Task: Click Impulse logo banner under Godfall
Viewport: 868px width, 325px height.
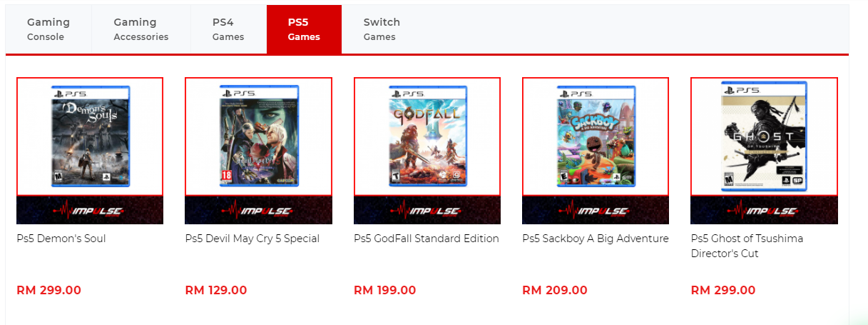Action: tap(427, 211)
